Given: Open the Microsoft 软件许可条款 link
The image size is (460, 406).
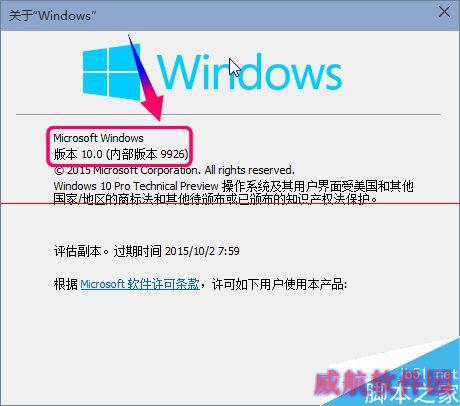Looking at the screenshot, I should 140,284.
